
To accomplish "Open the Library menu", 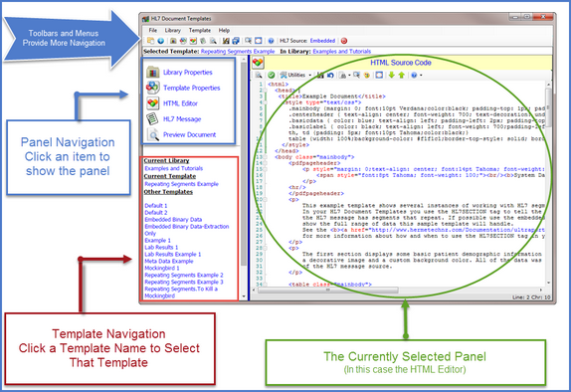I will [x=173, y=30].
